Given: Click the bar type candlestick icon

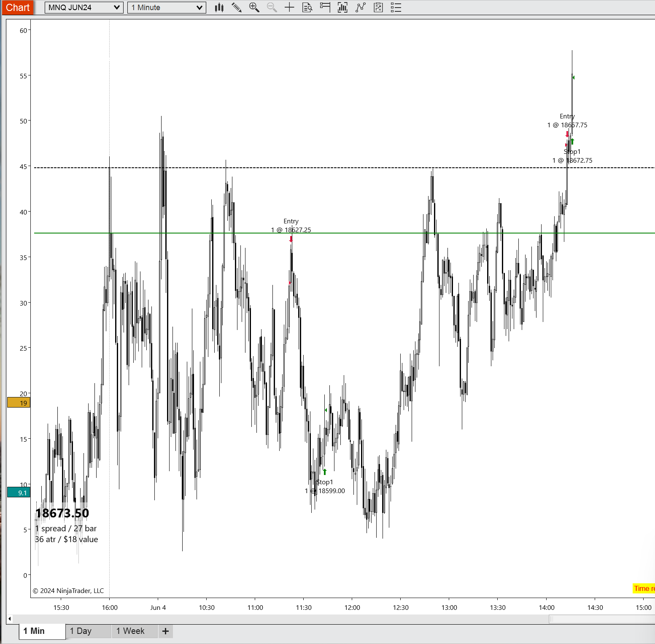Looking at the screenshot, I should pyautogui.click(x=219, y=8).
